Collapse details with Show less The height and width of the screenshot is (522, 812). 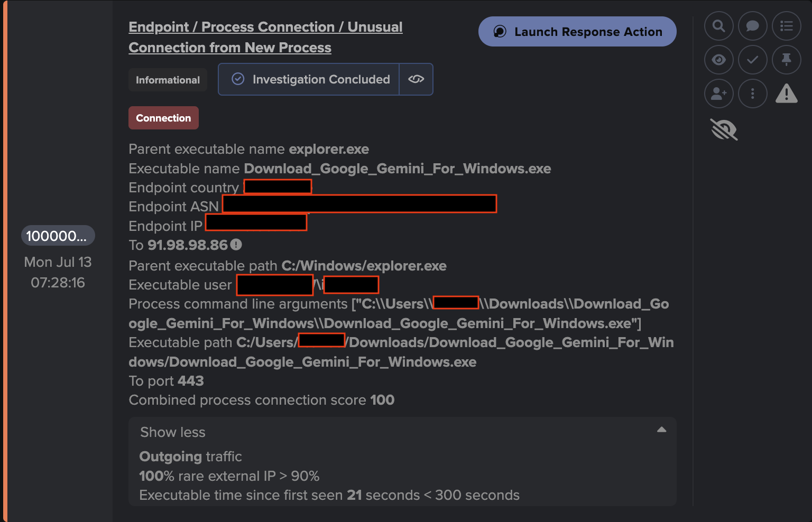173,432
